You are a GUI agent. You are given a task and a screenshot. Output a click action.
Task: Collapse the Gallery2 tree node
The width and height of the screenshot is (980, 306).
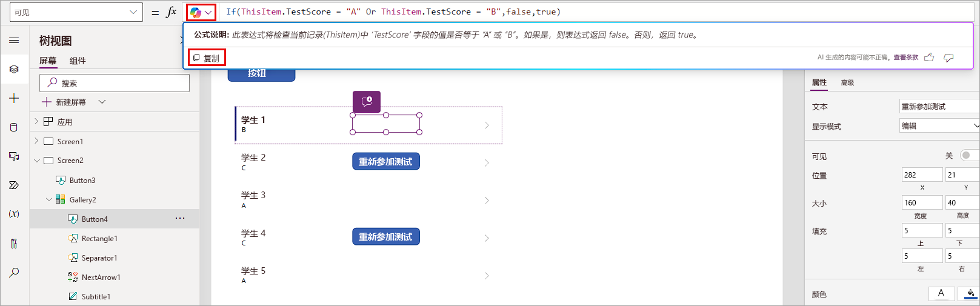(49, 199)
